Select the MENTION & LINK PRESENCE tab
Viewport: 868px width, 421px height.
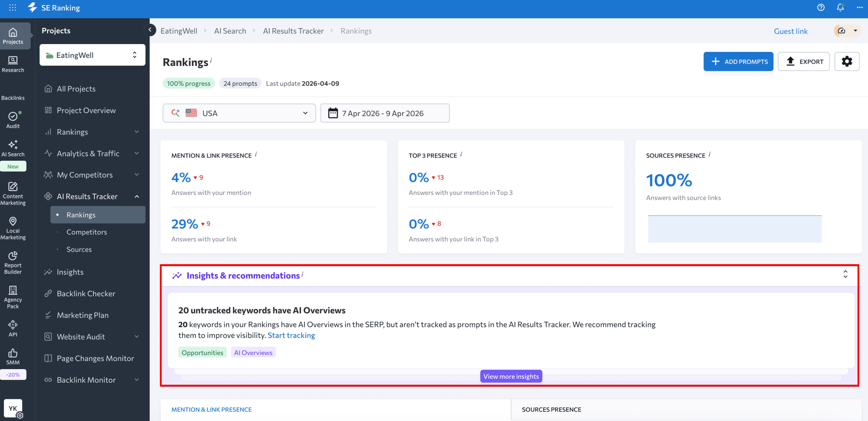click(212, 409)
